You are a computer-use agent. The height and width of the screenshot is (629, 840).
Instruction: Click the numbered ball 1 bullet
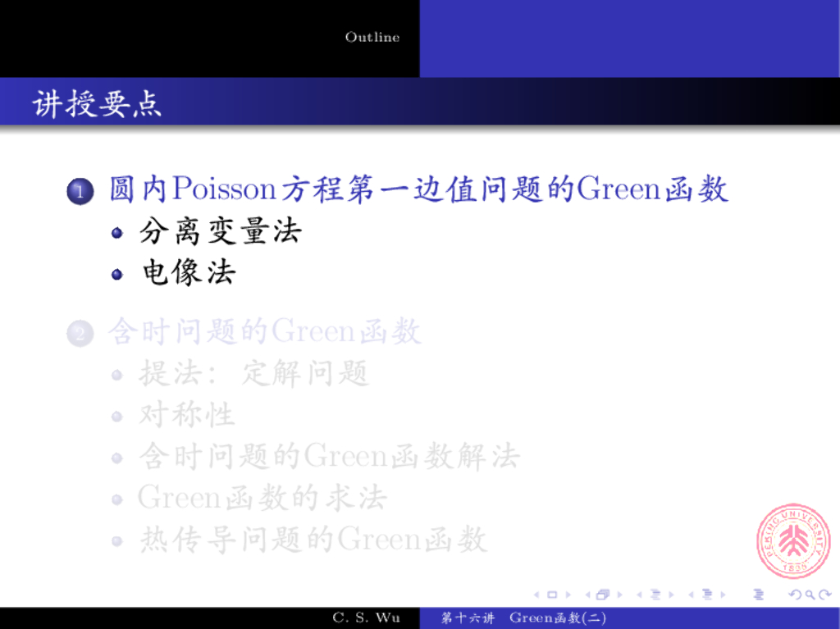click(80, 191)
